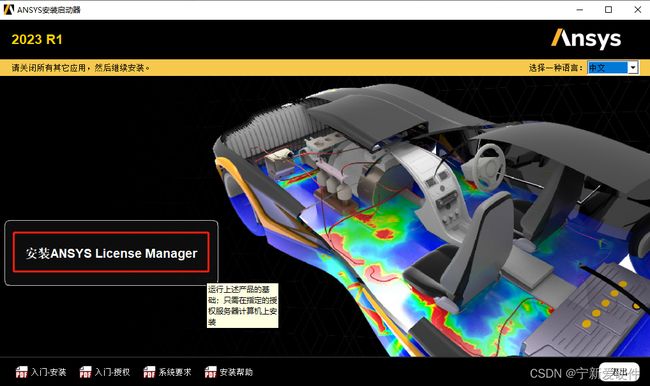Screen dimensions: 650x386
Task: Click the ANSYS app icon in title bar
Action: [8, 9]
